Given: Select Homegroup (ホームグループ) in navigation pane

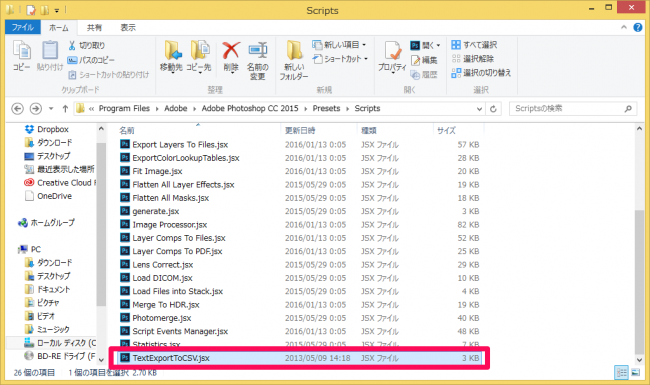Looking at the screenshot, I should point(46,223).
